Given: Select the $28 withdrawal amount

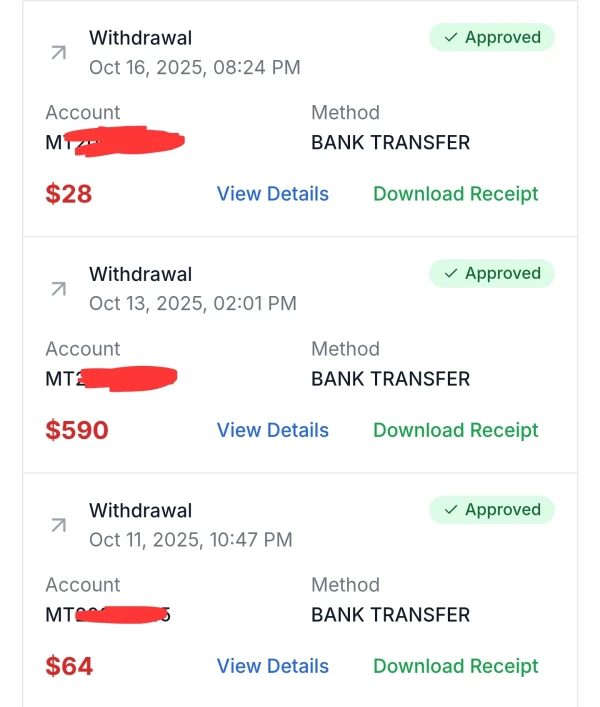Looking at the screenshot, I should pos(69,194).
